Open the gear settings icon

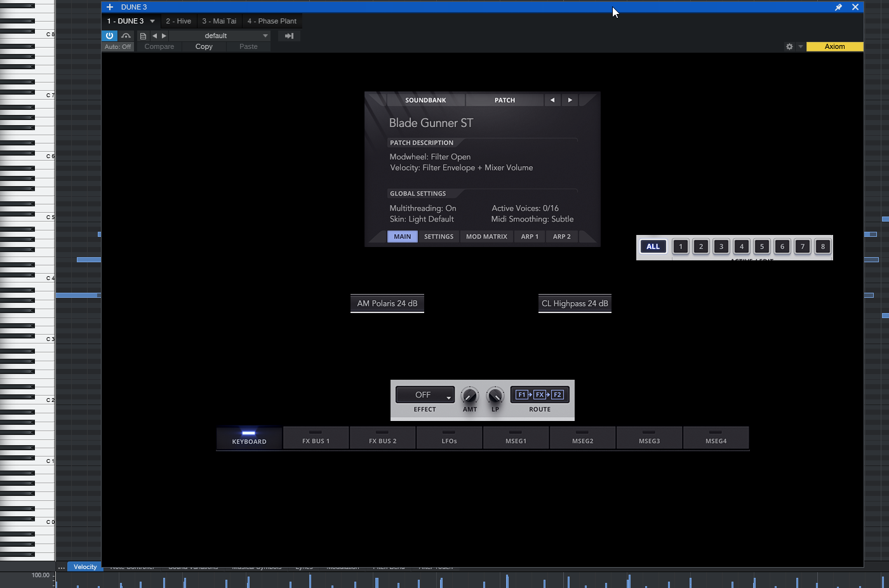click(789, 47)
